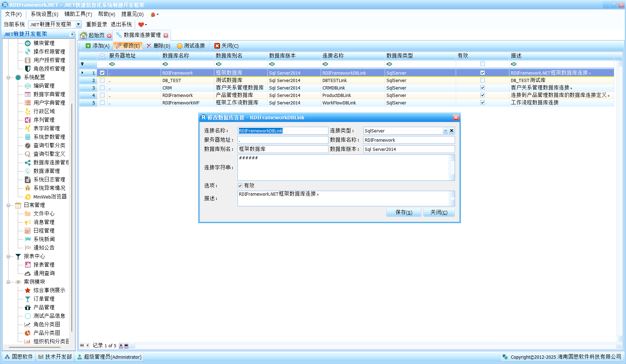This screenshot has height=364, width=626.
Task: Click 重新登录 to log in again
Action: [96, 25]
